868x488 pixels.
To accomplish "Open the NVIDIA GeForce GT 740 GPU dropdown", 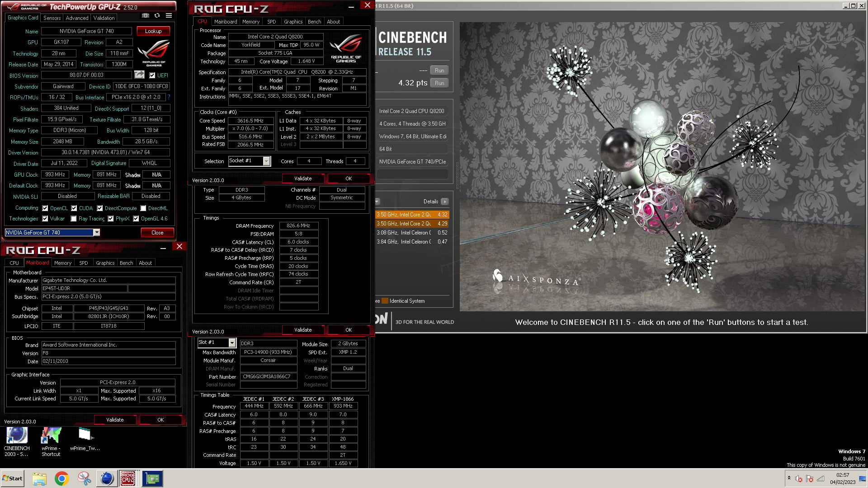I will tap(97, 232).
